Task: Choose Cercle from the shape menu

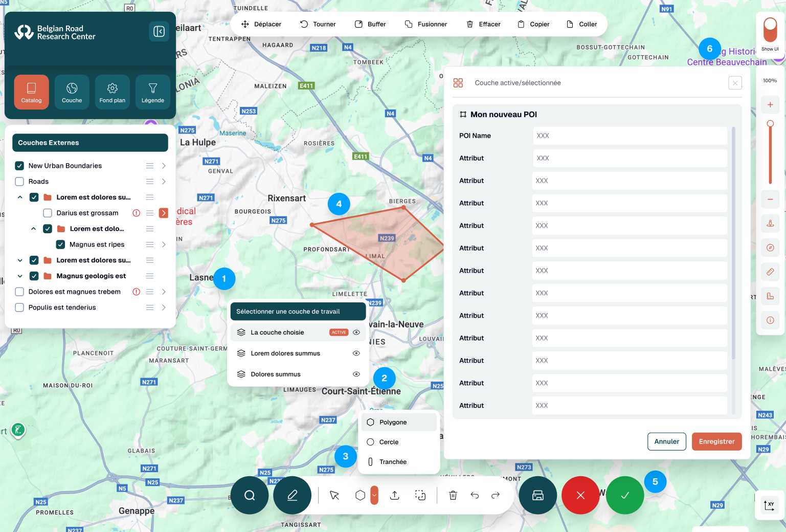Action: [x=389, y=442]
